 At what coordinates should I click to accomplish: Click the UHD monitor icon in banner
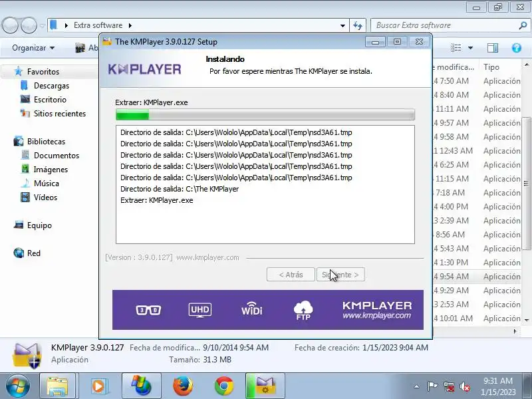200,310
